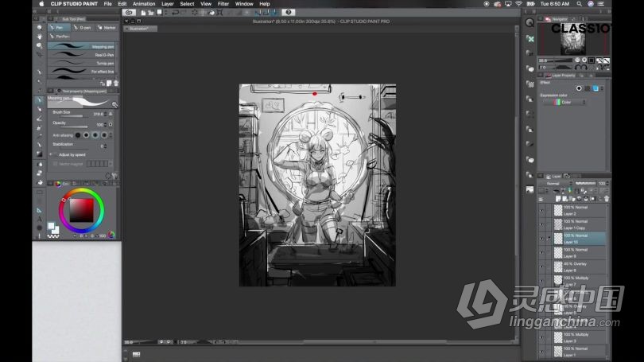Toggle the Tone effect checkered icon
644x362 pixels.
coord(587,88)
